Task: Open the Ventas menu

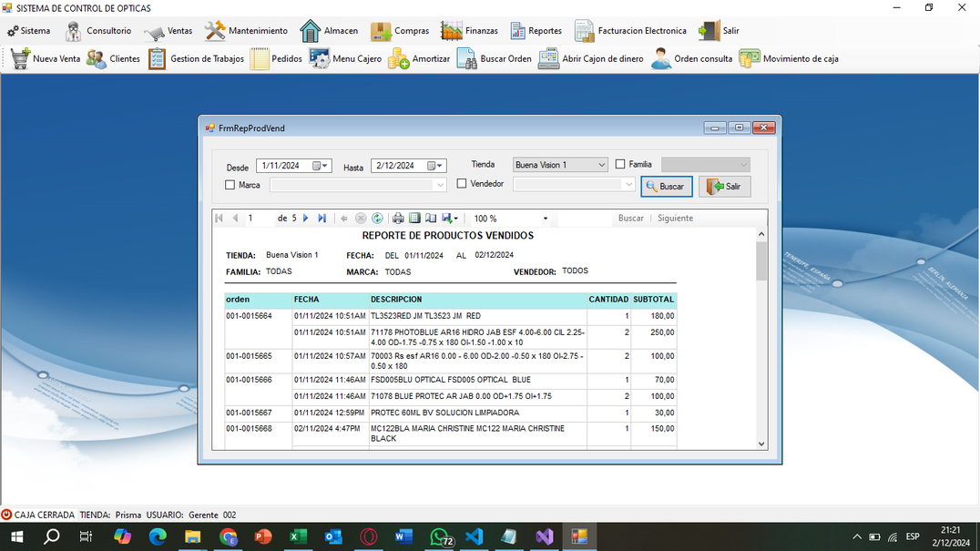Action: 168,31
